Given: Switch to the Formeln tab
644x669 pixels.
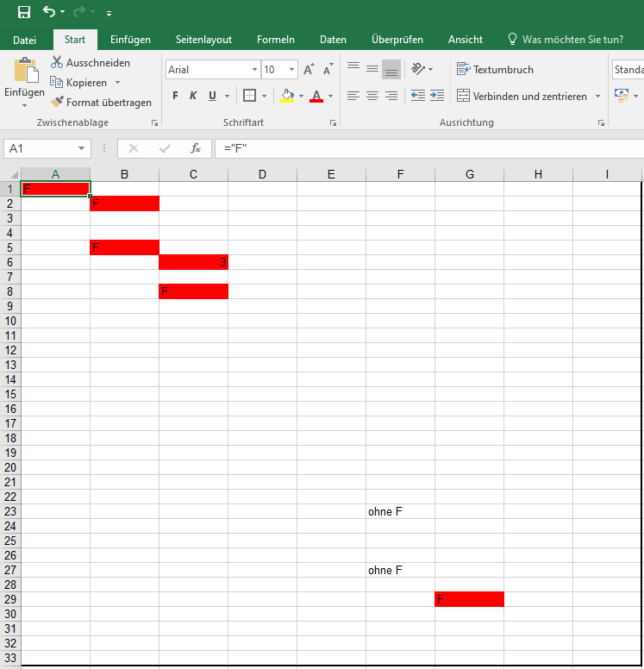Looking at the screenshot, I should (276, 40).
